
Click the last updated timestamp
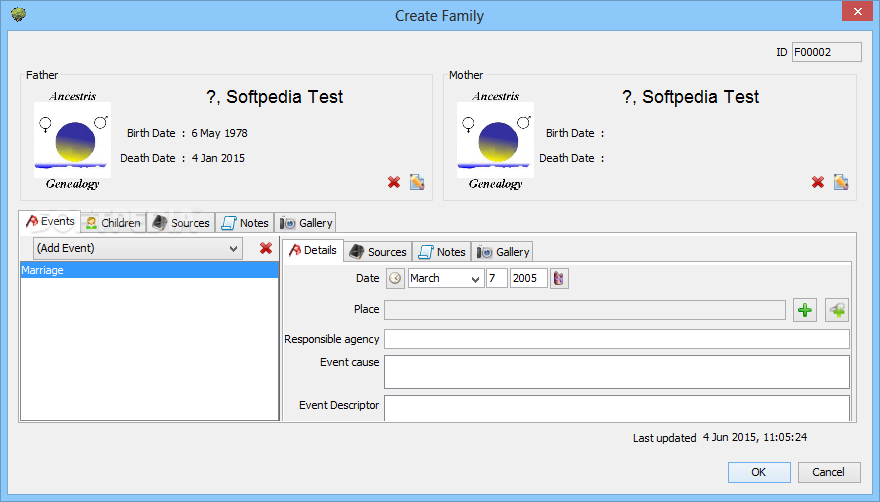click(755, 437)
